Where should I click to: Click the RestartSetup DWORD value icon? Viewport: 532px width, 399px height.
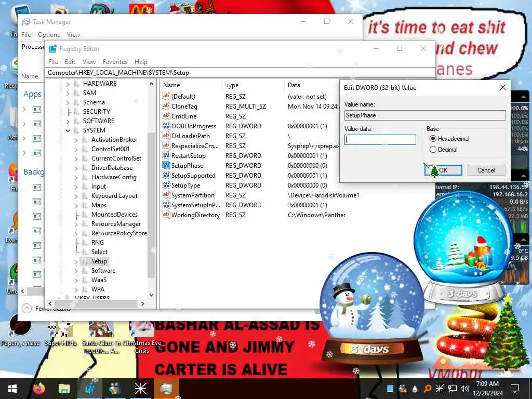166,155
